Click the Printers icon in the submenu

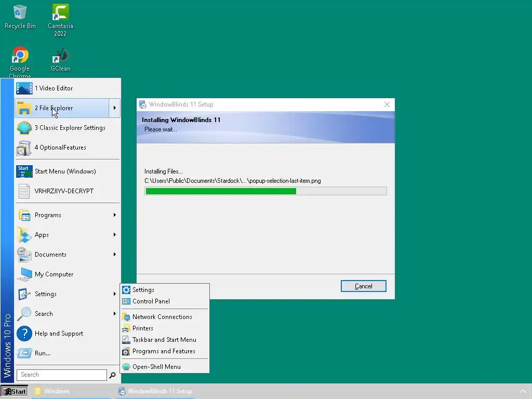tap(126, 328)
